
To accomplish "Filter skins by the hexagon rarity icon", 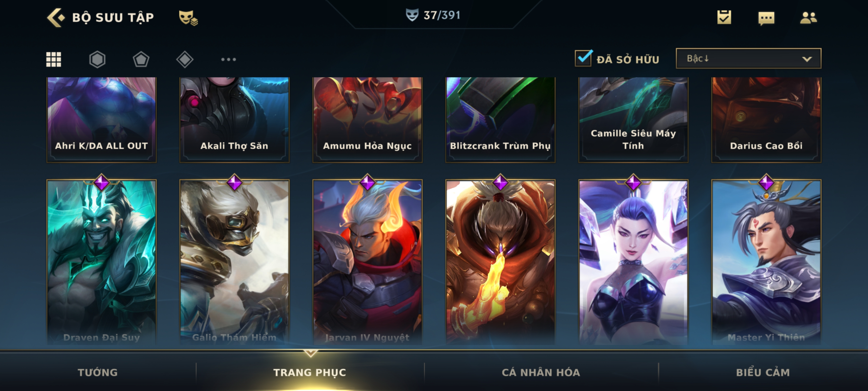I will tap(97, 59).
